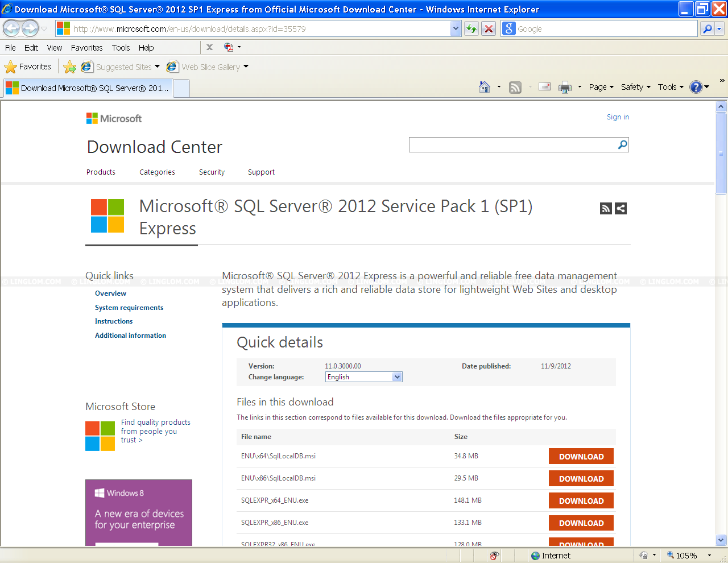This screenshot has width=728, height=563.
Task: Open the Home page icon
Action: [485, 87]
